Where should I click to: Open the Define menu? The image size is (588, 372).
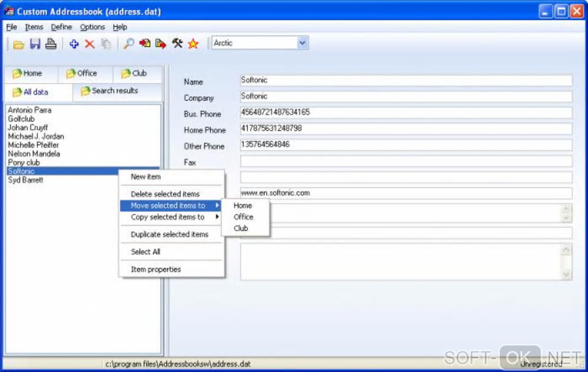tap(61, 27)
